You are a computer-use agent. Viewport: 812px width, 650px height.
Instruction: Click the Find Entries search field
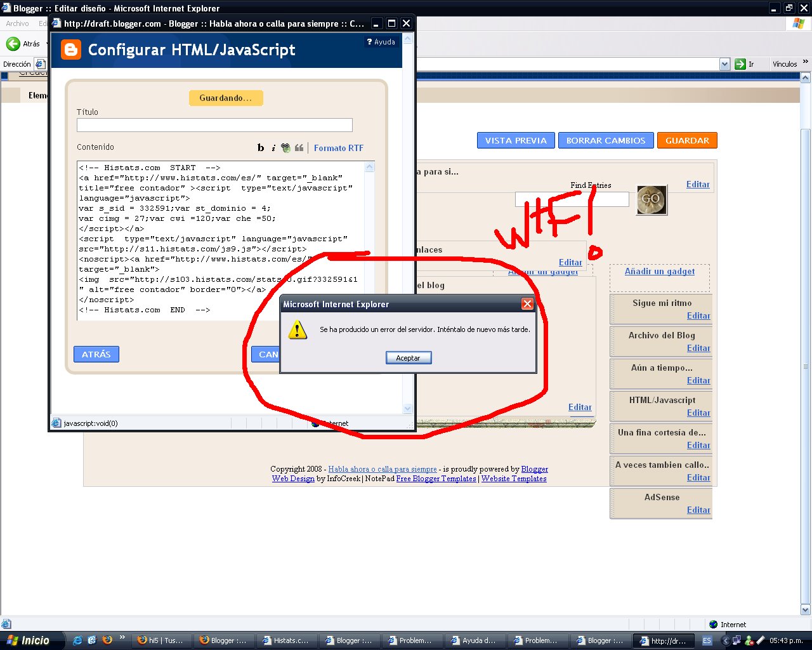pos(572,199)
